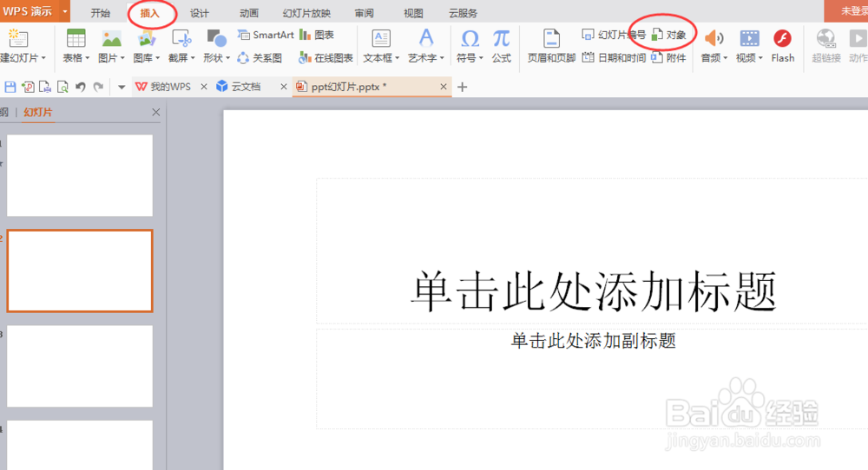Insert 幻灯片编号 slide number
This screenshot has width=868, height=470.
pos(614,35)
